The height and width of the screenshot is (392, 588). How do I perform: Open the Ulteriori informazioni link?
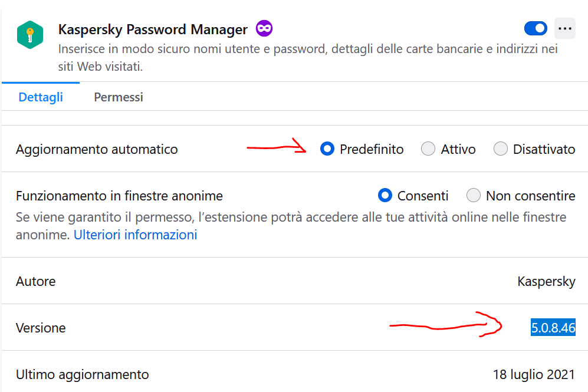[x=135, y=235]
